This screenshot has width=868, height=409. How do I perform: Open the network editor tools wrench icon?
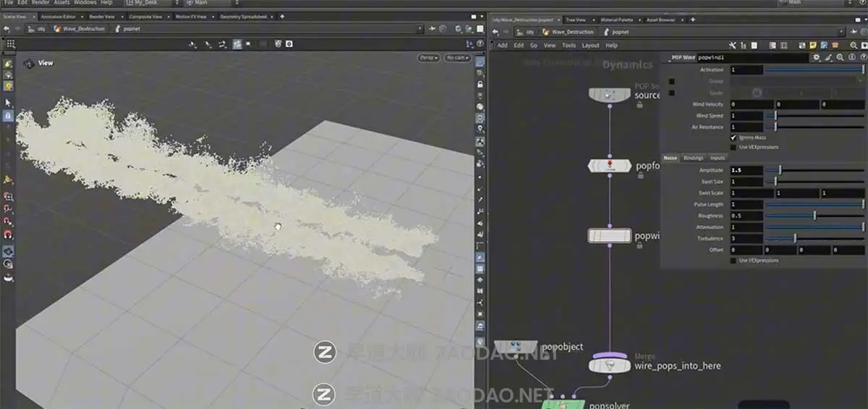[733, 45]
